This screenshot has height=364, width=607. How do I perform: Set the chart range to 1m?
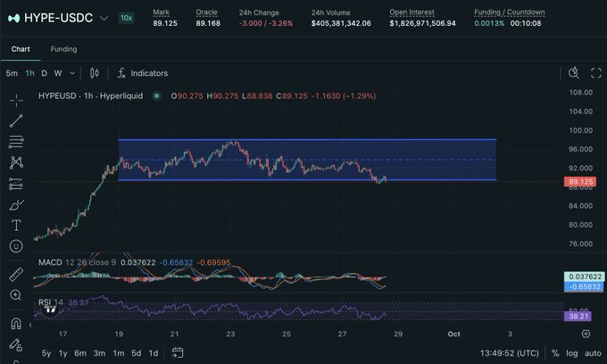(119, 353)
